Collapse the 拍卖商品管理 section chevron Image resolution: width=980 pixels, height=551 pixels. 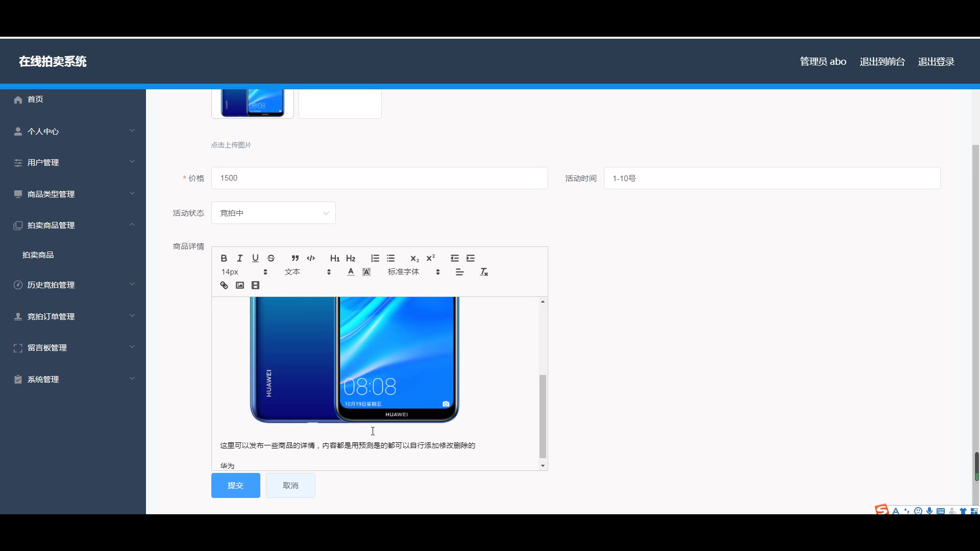click(132, 224)
